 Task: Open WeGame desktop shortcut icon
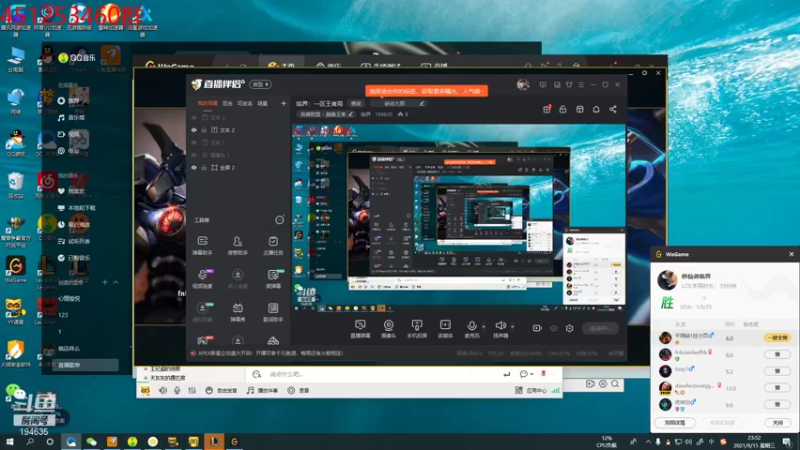coord(15,269)
